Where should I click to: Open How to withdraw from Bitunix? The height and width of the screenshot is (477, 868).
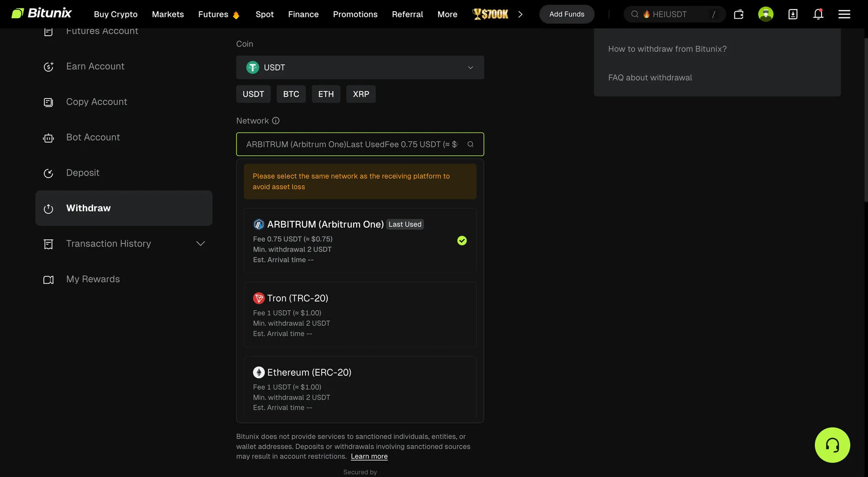[x=667, y=49]
